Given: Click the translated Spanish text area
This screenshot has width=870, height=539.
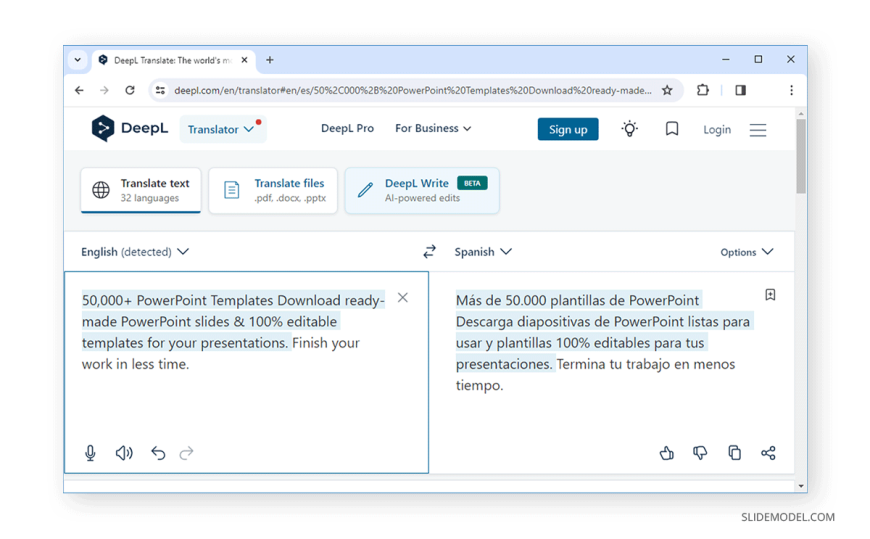Looking at the screenshot, I should click(x=611, y=372).
